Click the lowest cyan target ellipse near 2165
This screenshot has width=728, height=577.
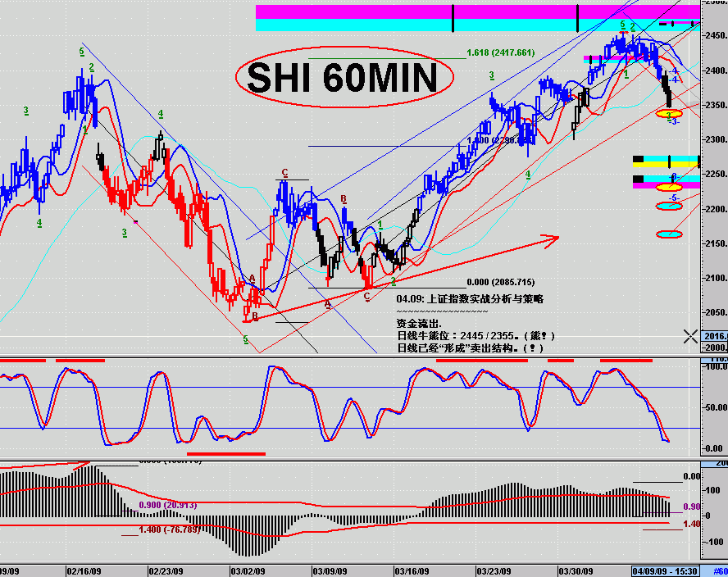[x=669, y=234]
